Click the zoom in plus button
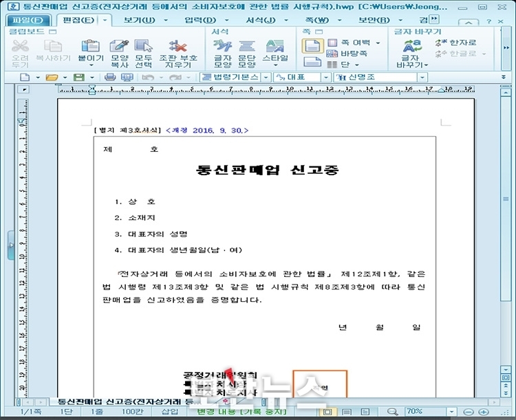Image resolution: width=516 pixels, height=420 pixels. click(x=483, y=412)
